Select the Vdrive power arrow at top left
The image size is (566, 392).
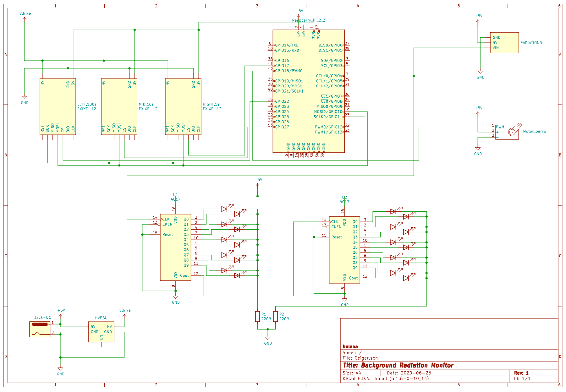coord(25,19)
